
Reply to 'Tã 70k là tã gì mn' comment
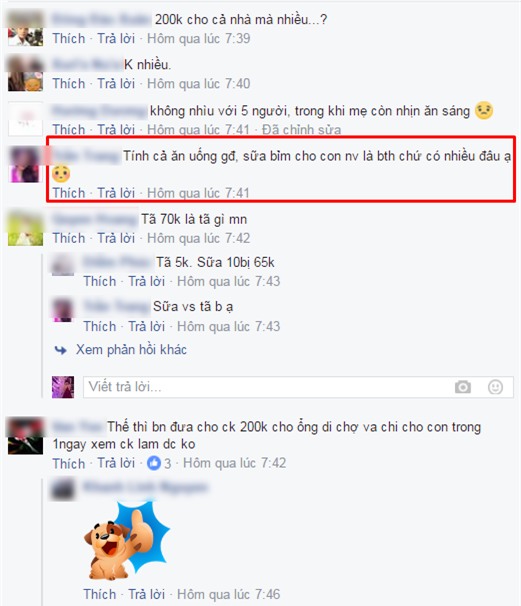116,238
